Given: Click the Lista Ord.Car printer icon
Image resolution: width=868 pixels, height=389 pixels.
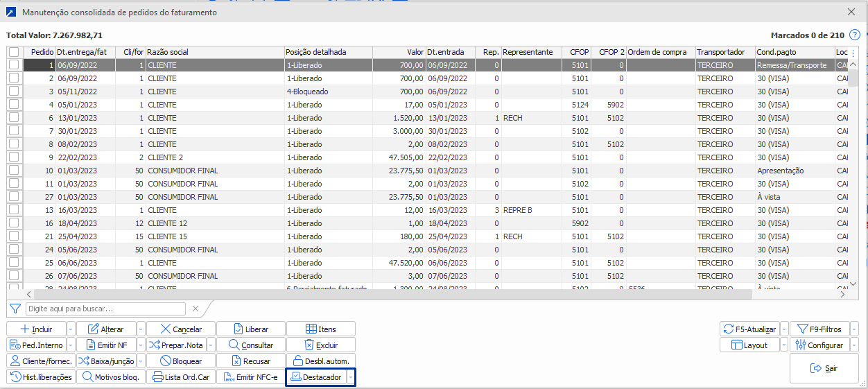Looking at the screenshot, I should click(157, 377).
